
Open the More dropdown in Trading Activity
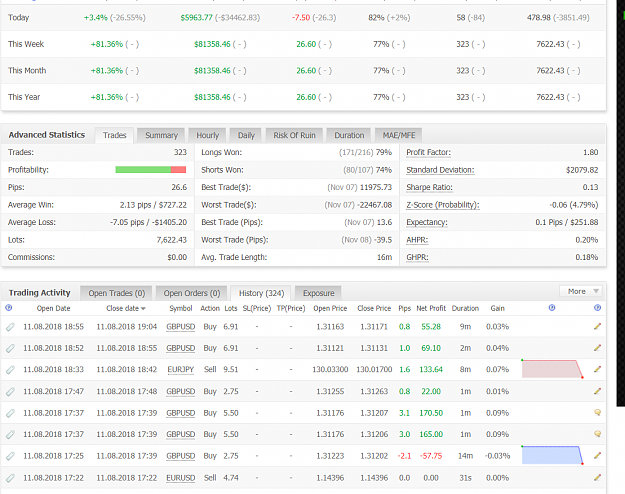tap(580, 291)
